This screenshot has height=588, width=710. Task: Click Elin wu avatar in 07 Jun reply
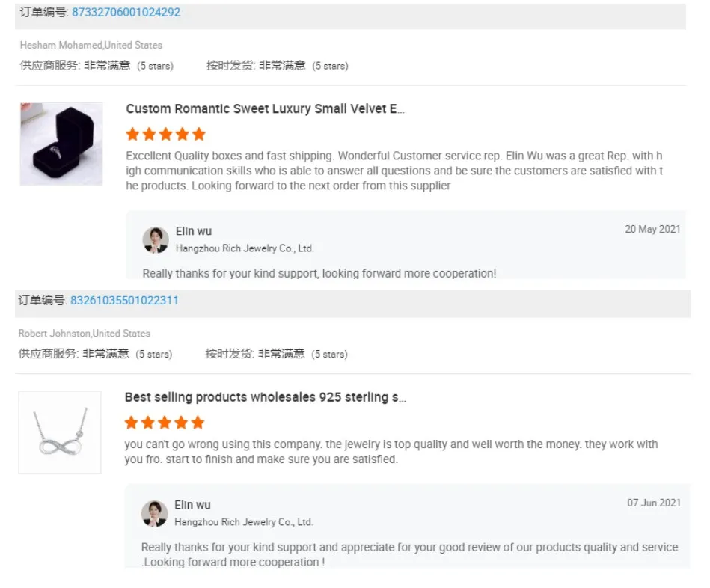point(154,513)
